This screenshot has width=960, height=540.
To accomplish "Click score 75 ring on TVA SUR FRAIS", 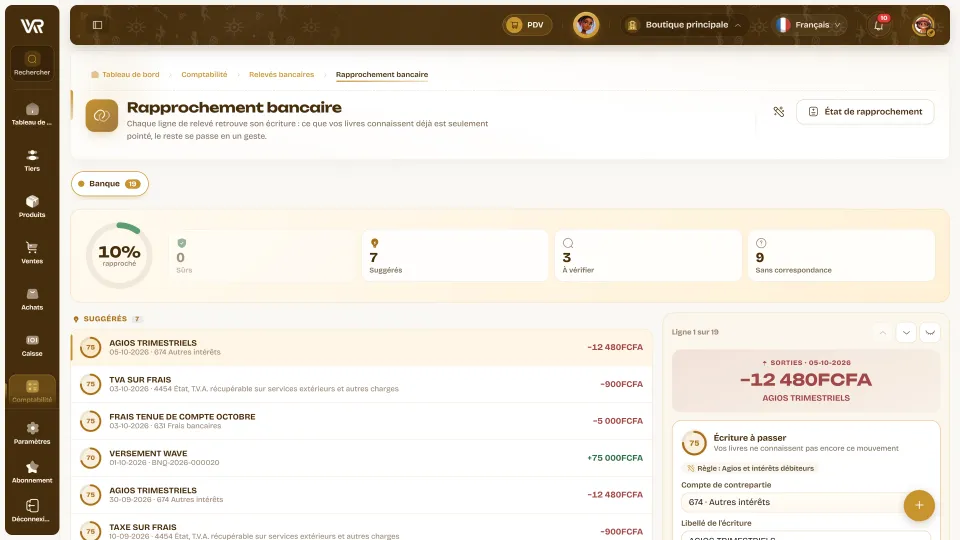I will click(x=91, y=384).
